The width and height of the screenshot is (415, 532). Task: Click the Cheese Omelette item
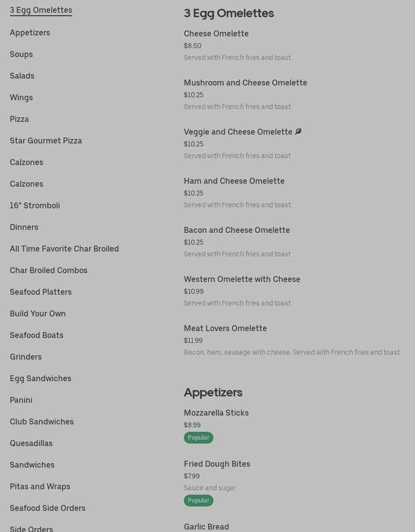point(216,33)
